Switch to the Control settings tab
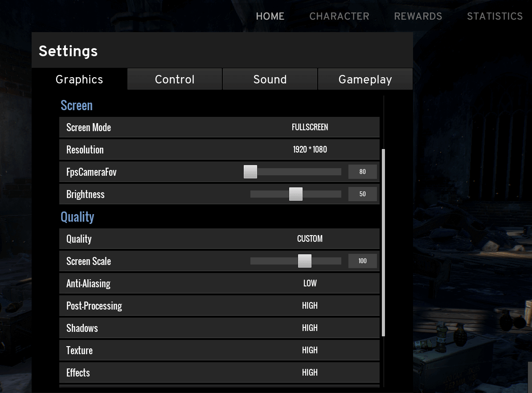The image size is (532, 393). (175, 79)
